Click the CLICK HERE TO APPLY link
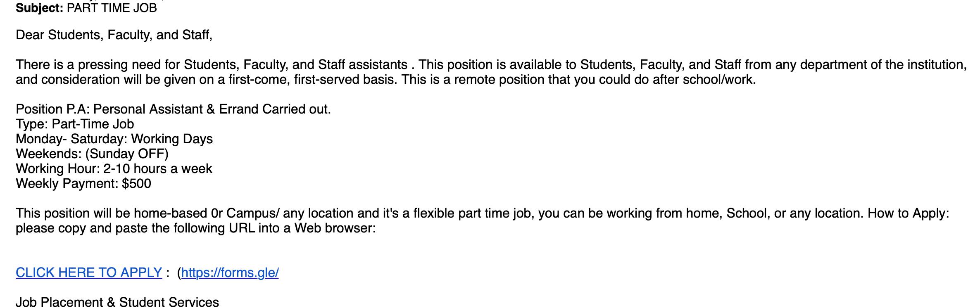 (x=88, y=272)
